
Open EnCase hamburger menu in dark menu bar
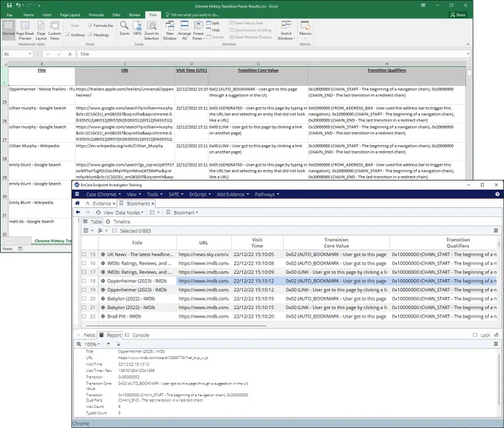point(77,194)
